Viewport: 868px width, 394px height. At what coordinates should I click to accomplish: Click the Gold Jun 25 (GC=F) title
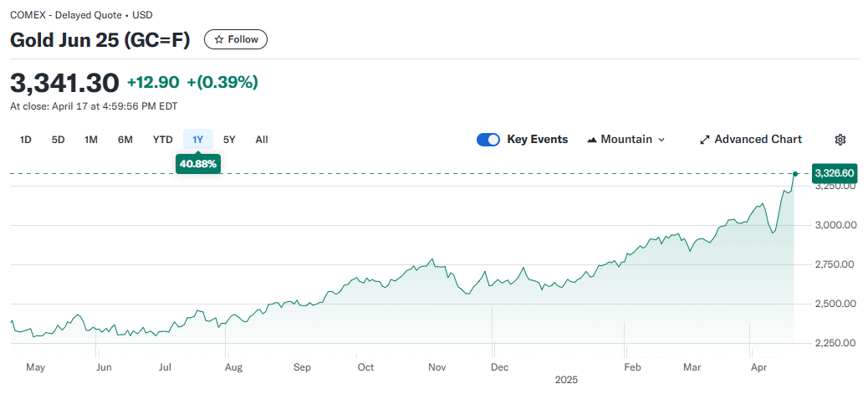click(x=100, y=39)
